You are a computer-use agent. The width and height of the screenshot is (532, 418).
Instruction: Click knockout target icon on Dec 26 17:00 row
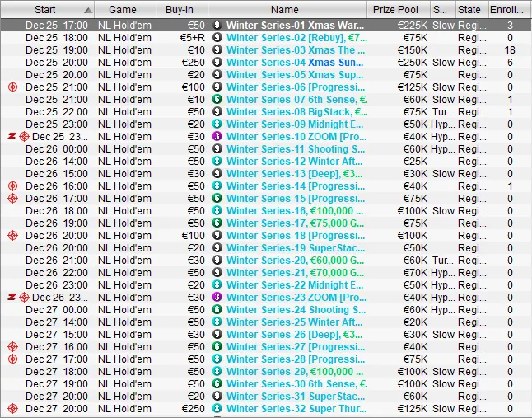pos(13,199)
